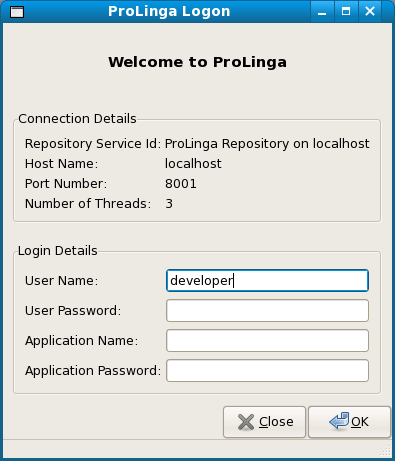Click the 'Port Number:' label
Image resolution: width=395 pixels, height=461 pixels.
66,184
